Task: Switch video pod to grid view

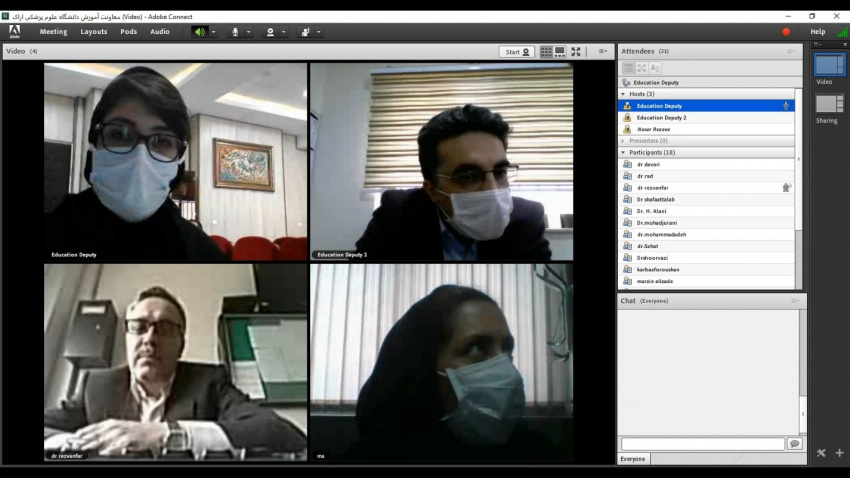Action: tap(546, 52)
